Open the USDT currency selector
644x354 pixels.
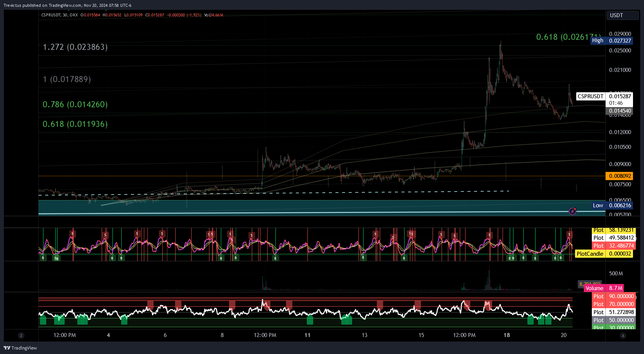click(622, 15)
